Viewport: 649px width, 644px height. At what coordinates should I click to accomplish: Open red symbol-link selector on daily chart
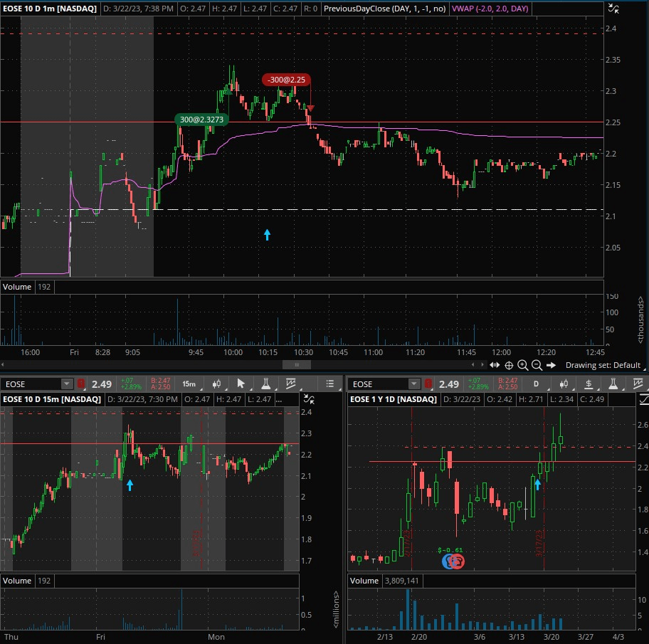pyautogui.click(x=428, y=384)
